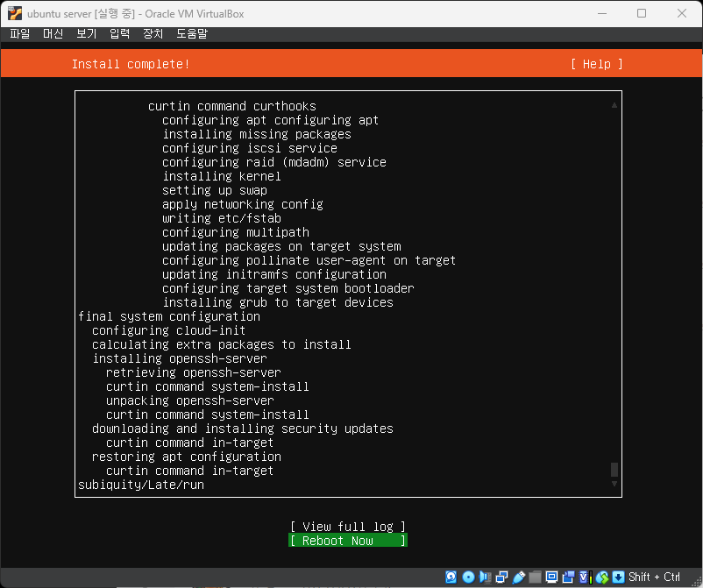This screenshot has width=703, height=588.
Task: Click the 'curtin command curthooks' log line
Action: 231,106
